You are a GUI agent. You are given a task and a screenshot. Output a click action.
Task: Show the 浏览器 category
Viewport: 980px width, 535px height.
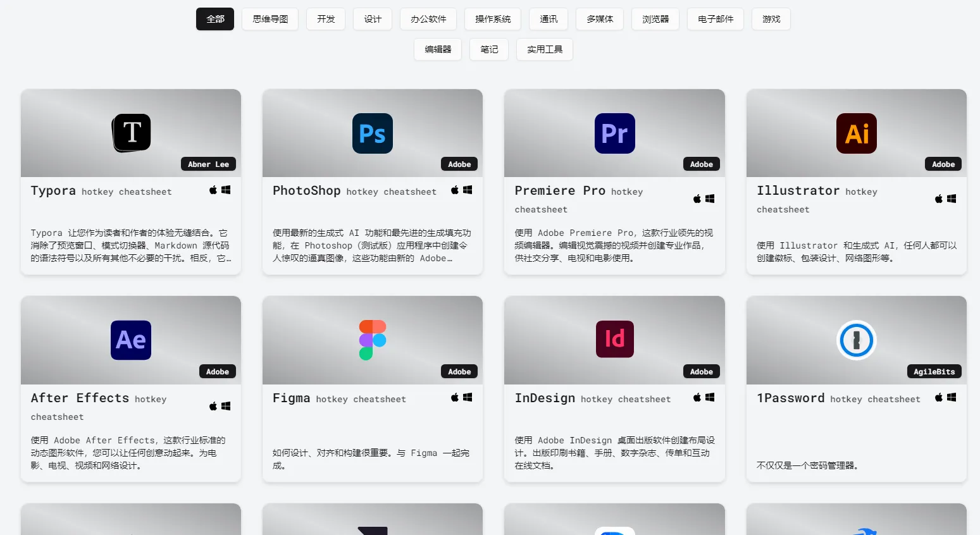tap(655, 19)
